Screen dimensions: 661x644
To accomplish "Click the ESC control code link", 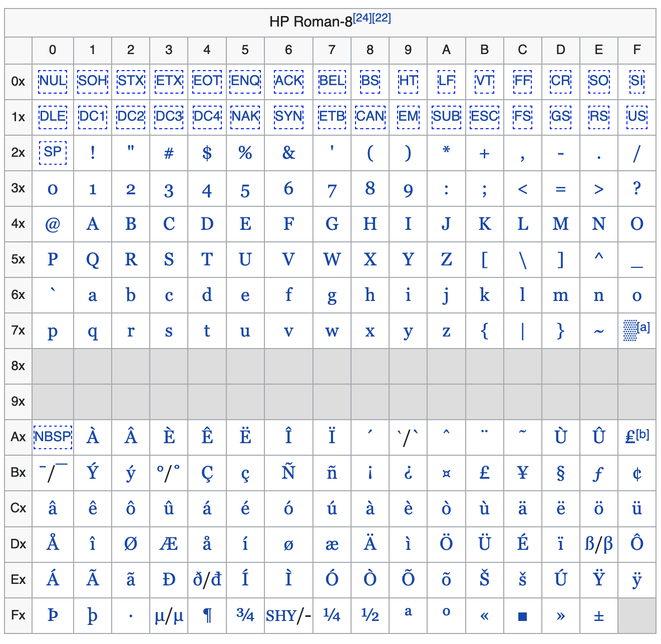I will [x=485, y=116].
